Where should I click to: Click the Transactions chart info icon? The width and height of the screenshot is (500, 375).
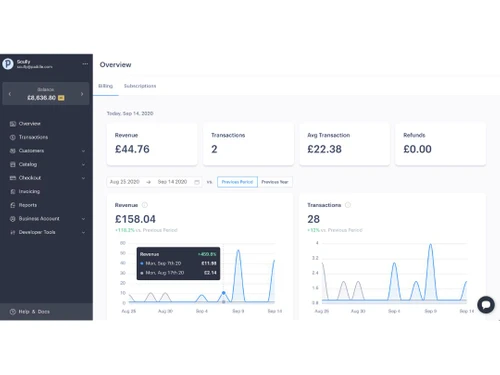coord(348,205)
